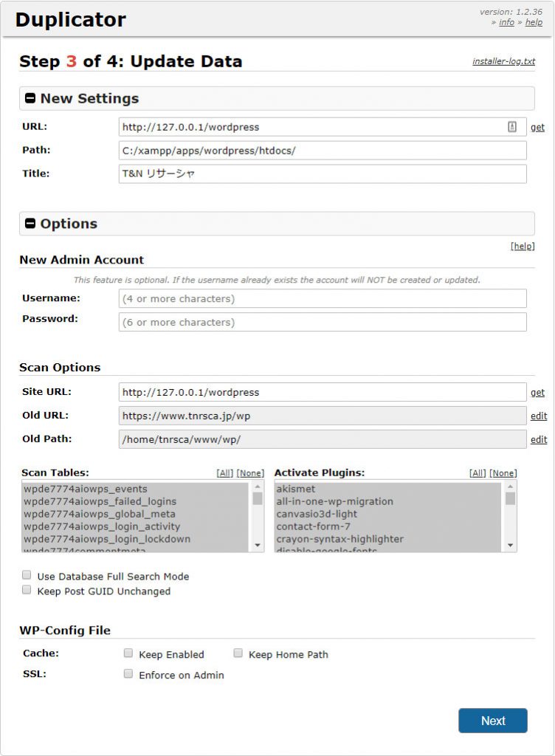Click the Scan Tables scrollbar thumb
Viewport: 555px width, 756px height.
pos(258,498)
